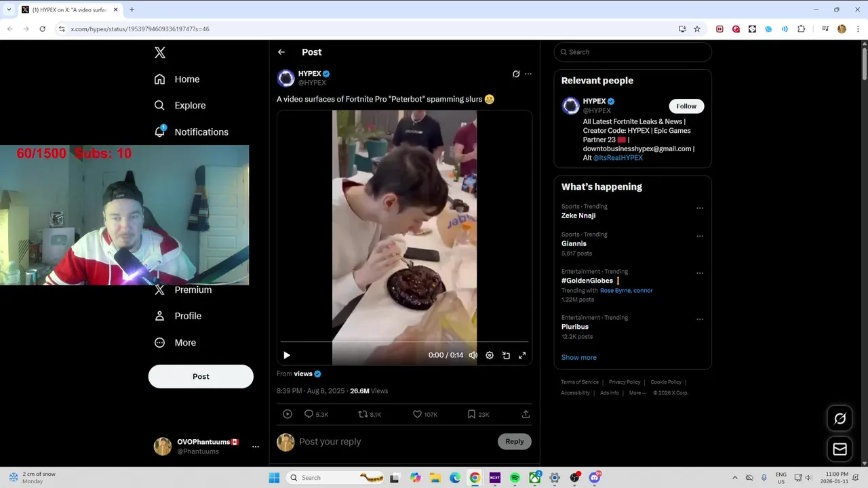The width and height of the screenshot is (868, 488).
Task: Mute the video volume
Action: click(473, 355)
